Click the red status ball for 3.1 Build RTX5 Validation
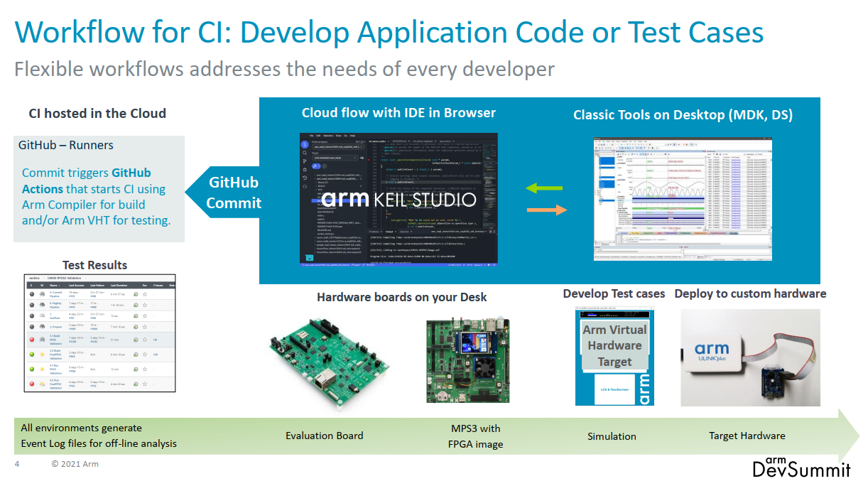Screen dimensions: 868x486 click(32, 340)
